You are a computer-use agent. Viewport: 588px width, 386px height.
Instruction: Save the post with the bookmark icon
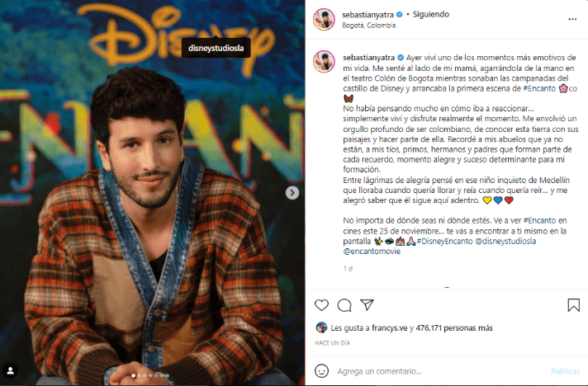(573, 305)
